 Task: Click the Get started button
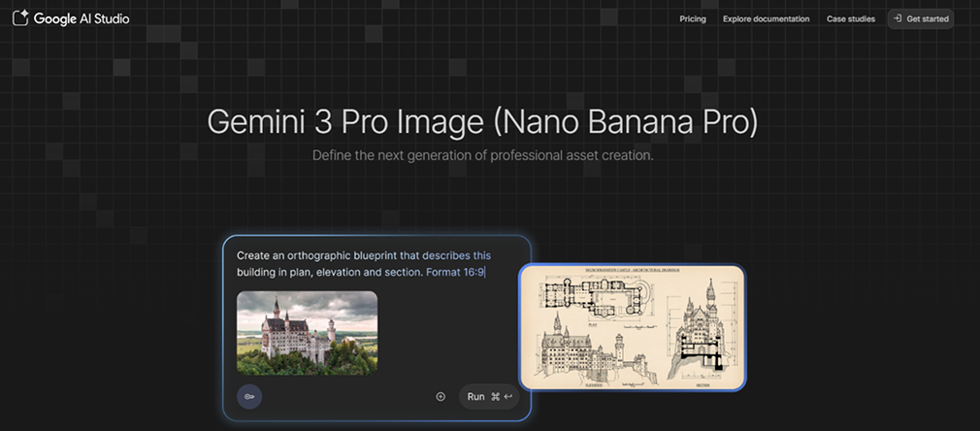[921, 18]
